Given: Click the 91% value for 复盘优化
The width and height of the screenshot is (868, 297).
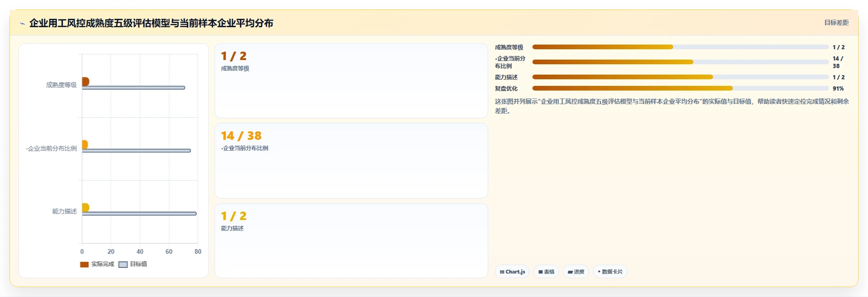Looking at the screenshot, I should [x=838, y=88].
